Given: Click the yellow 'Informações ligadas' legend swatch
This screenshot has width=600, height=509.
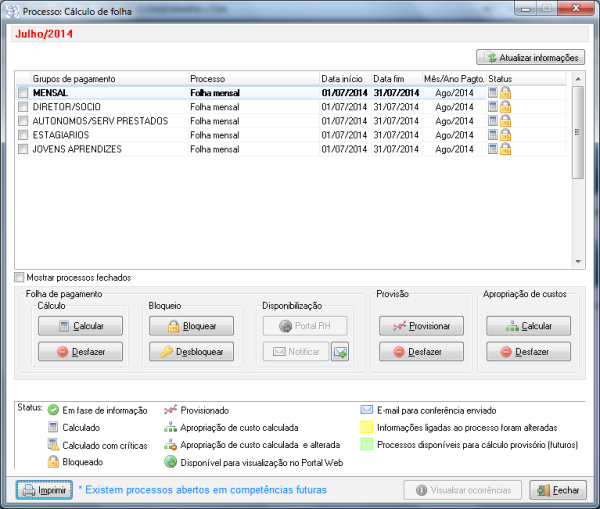Looking at the screenshot, I should point(367,427).
